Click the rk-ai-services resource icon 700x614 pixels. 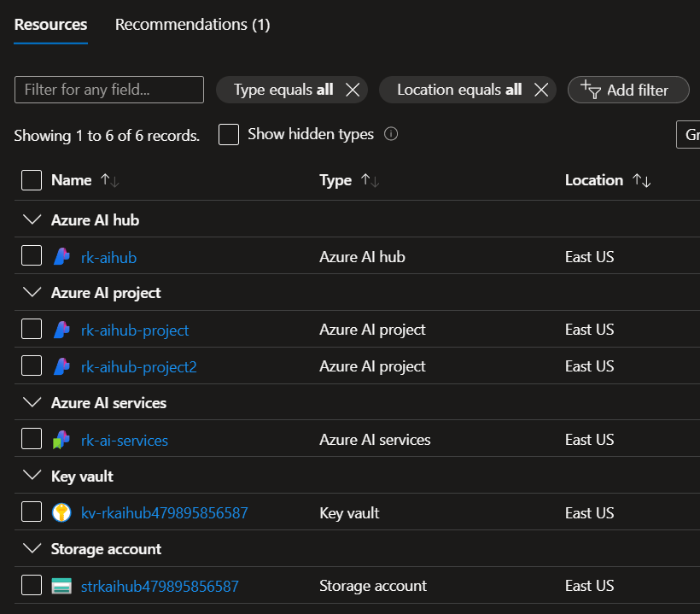[x=61, y=440]
